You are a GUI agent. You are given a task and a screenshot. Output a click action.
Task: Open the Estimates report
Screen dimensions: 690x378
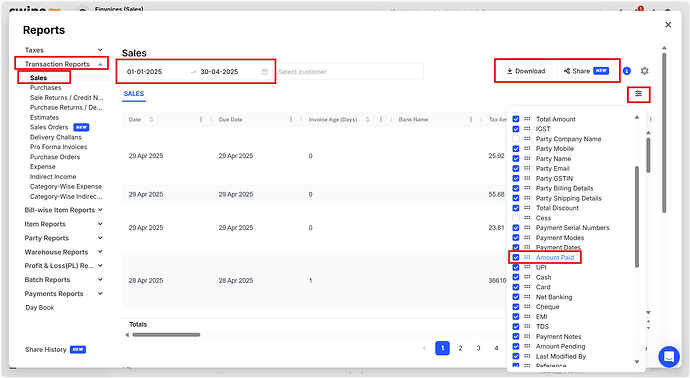click(44, 117)
